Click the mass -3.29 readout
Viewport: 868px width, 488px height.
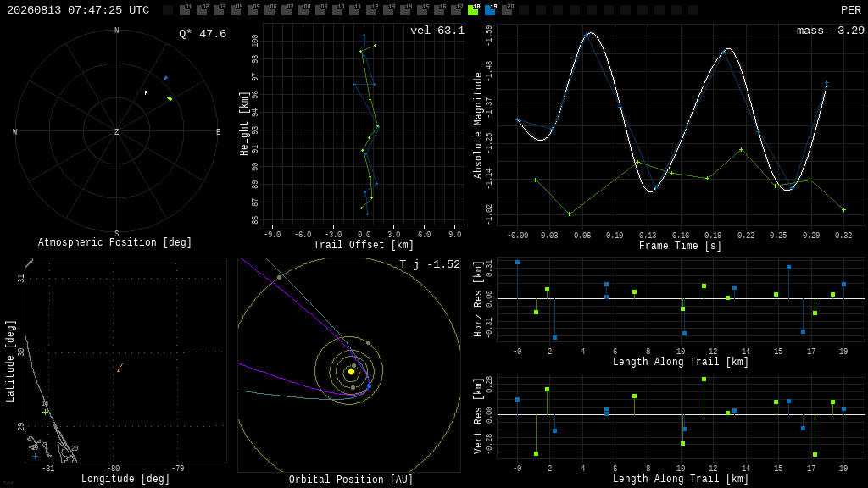click(x=831, y=30)
